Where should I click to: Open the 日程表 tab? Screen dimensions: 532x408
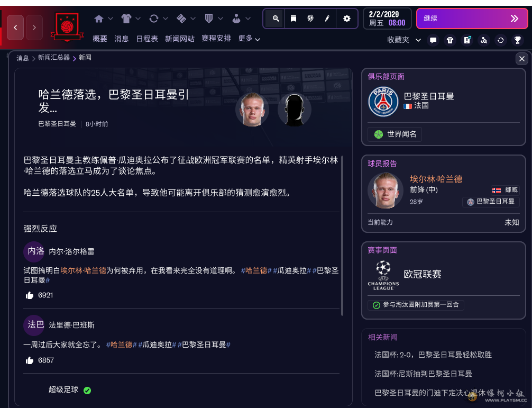tap(147, 39)
